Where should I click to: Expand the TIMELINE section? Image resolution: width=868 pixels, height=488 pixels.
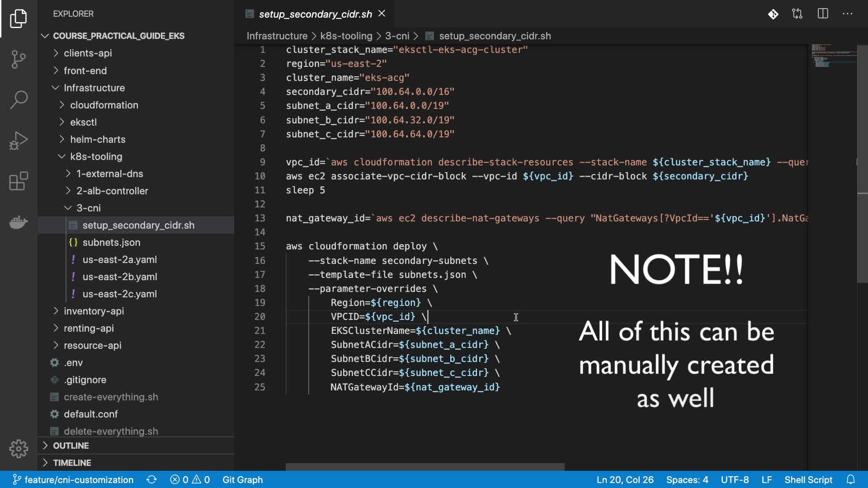pos(72,463)
